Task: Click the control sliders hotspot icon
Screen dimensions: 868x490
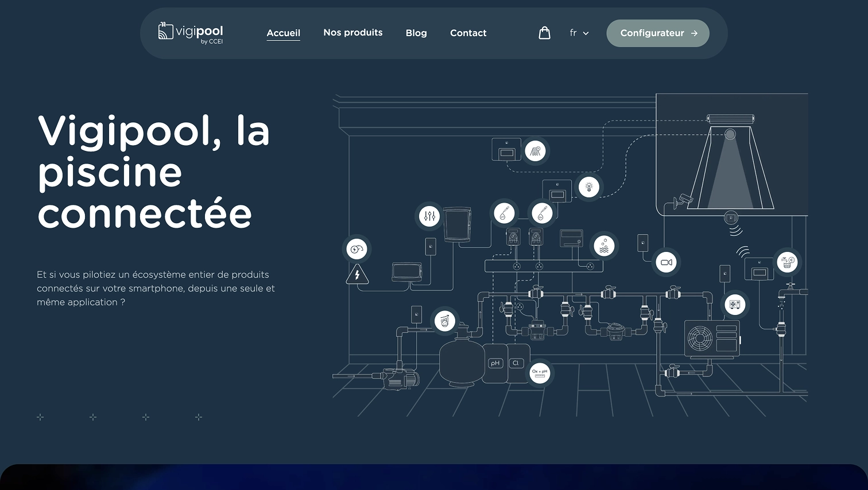Action: pyautogui.click(x=429, y=216)
